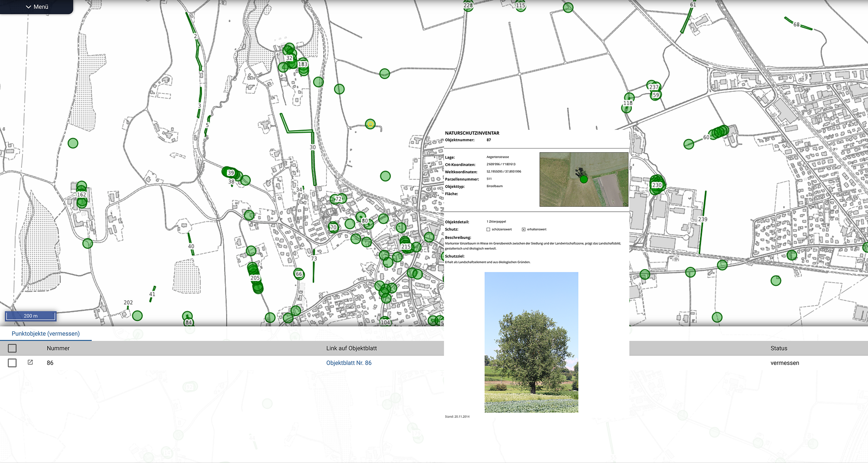Click map marker number 59
This screenshot has width=868, height=463.
[x=656, y=95]
